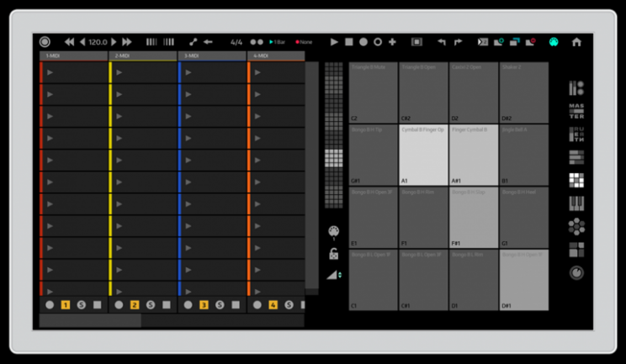Viewport: 626px width, 364px height.
Task: Start playback with the transport play button
Action: [x=334, y=42]
